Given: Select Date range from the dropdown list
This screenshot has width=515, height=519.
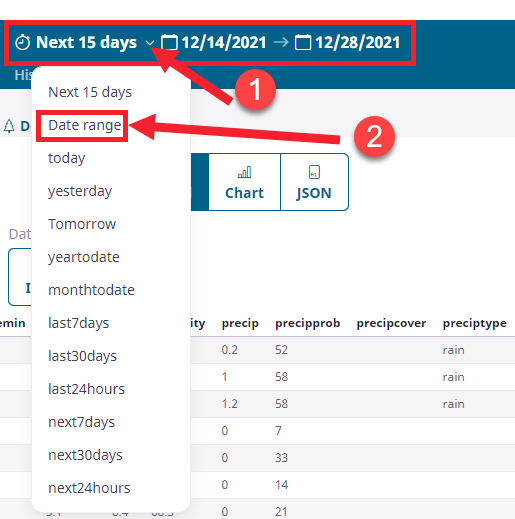Looking at the screenshot, I should click(85, 125).
